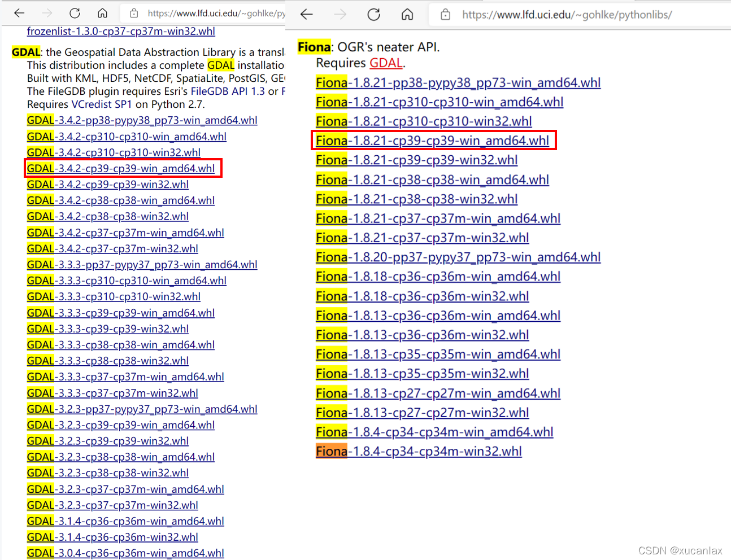Reload the page in right browser window
Image resolution: width=731 pixels, height=560 pixels.
374,15
